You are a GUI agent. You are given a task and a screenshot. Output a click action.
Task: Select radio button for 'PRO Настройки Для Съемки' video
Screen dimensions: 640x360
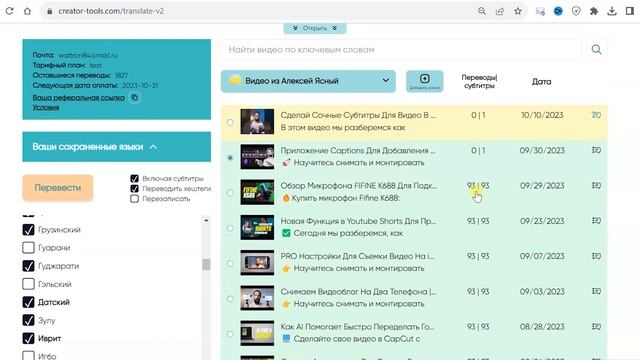230,263
